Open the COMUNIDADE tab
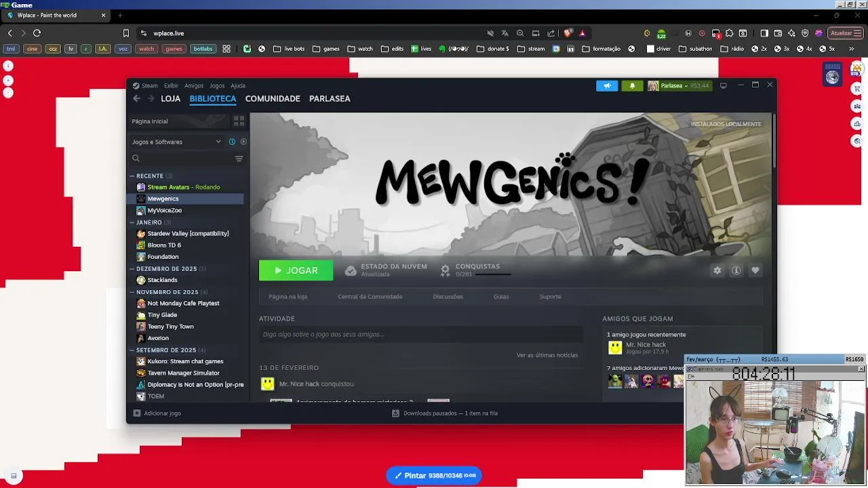 coord(273,98)
